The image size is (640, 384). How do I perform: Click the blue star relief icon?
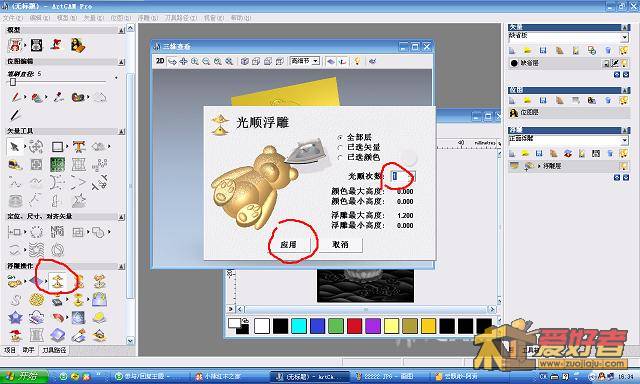16,317
